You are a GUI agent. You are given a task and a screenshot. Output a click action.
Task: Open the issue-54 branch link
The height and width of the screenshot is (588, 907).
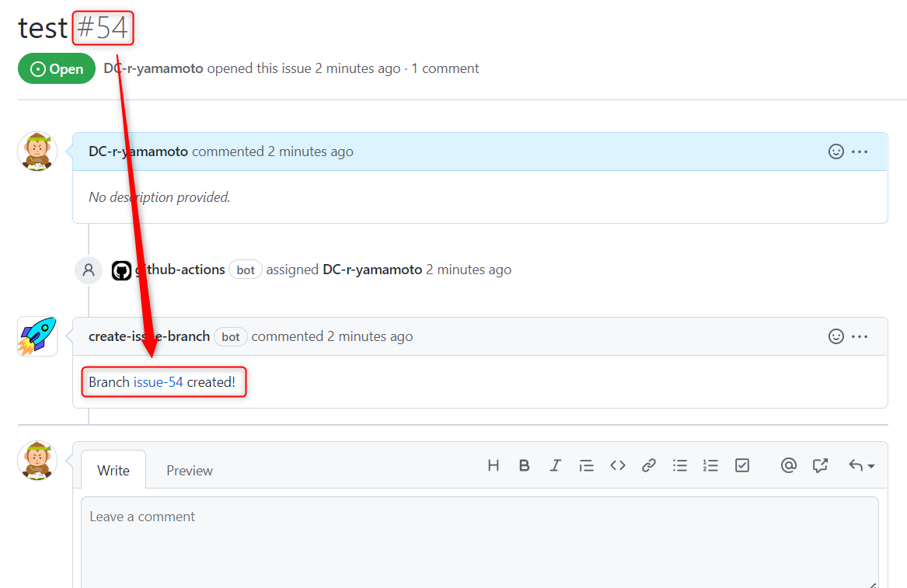(158, 382)
